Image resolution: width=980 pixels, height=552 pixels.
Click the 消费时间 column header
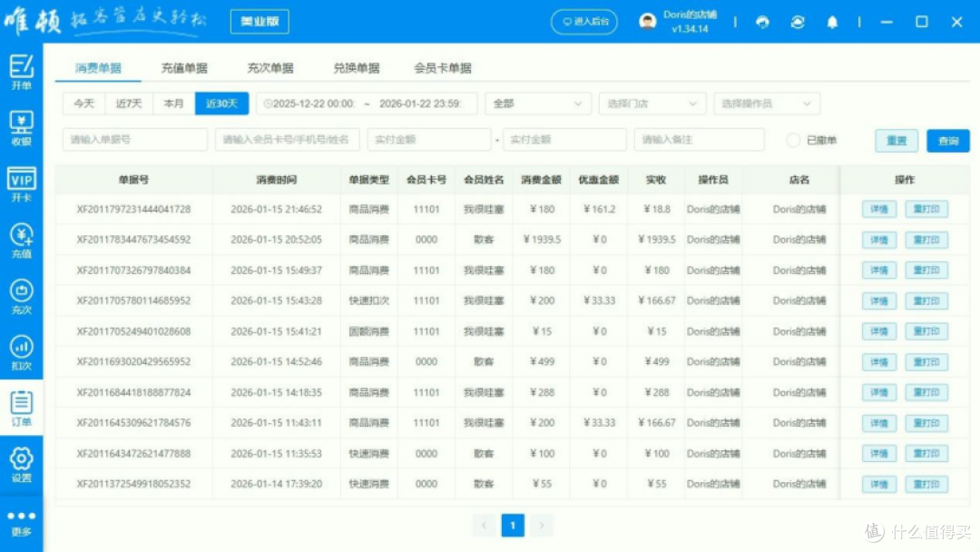(276, 180)
